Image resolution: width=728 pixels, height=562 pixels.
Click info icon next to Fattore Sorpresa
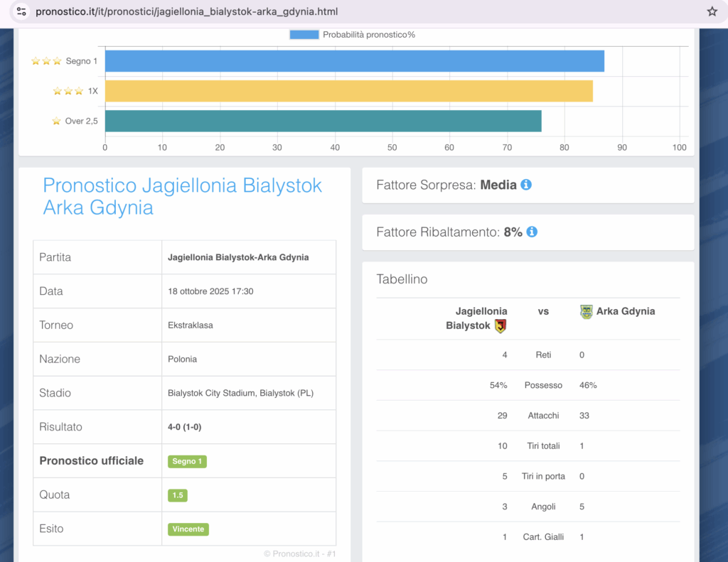click(526, 185)
